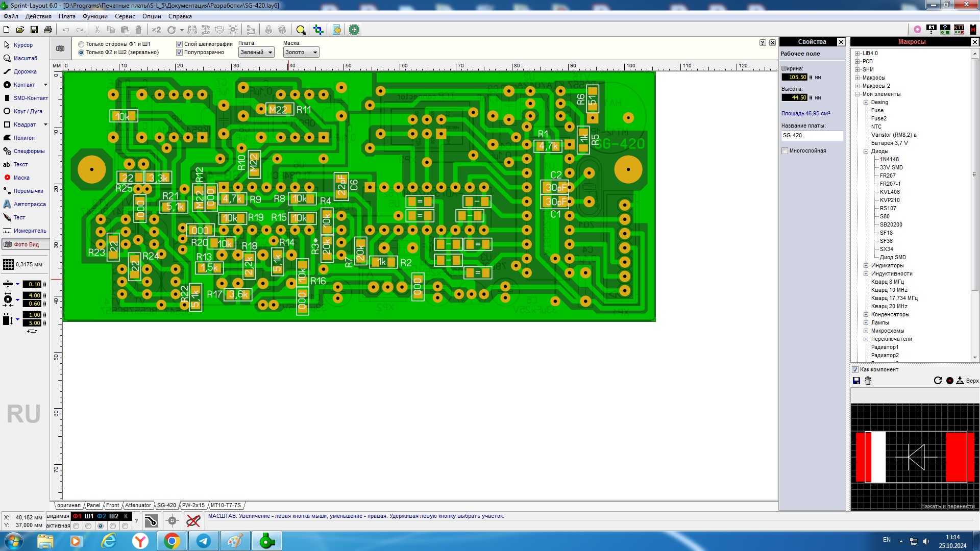Delete macro with the trash icon
This screenshot has height=551, width=980.
tap(868, 381)
